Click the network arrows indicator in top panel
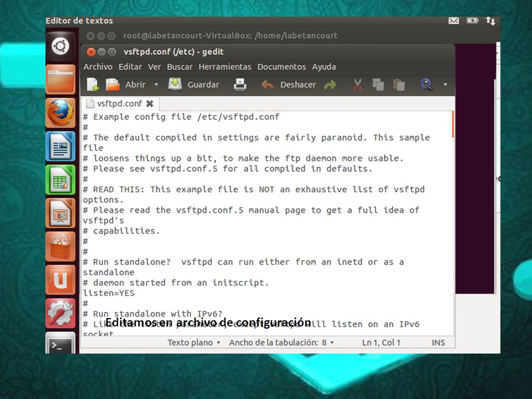 pyautogui.click(x=490, y=21)
